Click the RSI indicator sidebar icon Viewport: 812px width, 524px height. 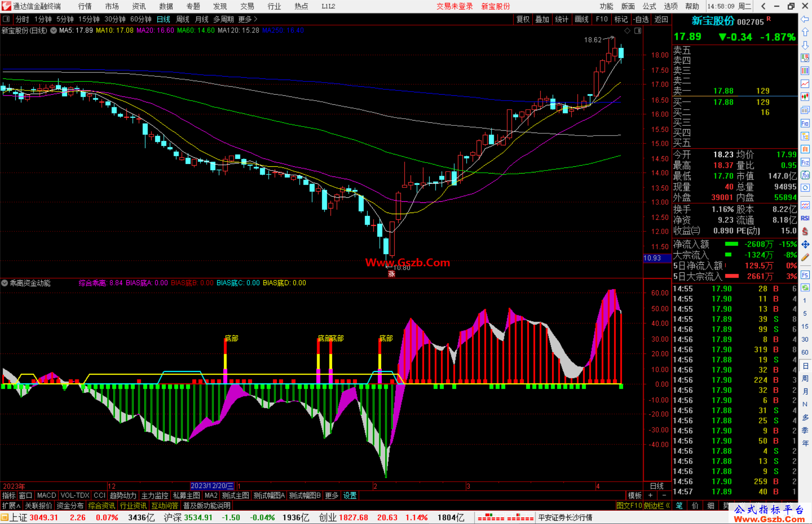(805, 218)
